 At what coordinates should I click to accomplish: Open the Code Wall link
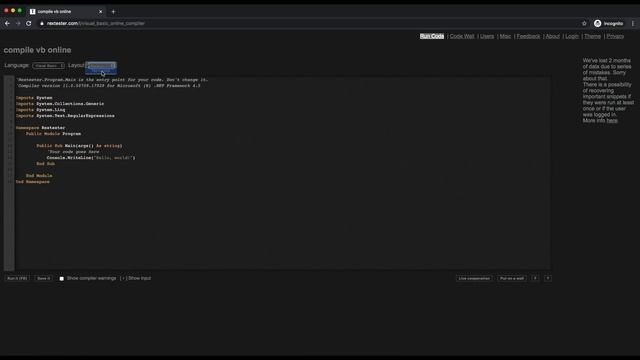462,36
